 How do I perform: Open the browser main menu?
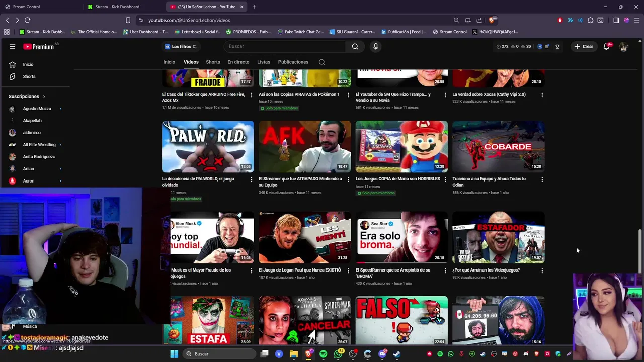(x=636, y=20)
